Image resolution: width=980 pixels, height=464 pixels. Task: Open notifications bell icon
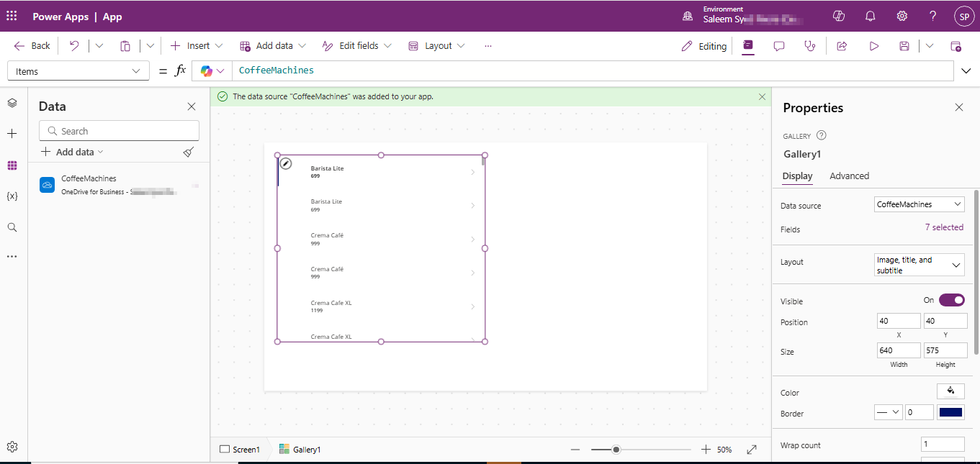(871, 16)
